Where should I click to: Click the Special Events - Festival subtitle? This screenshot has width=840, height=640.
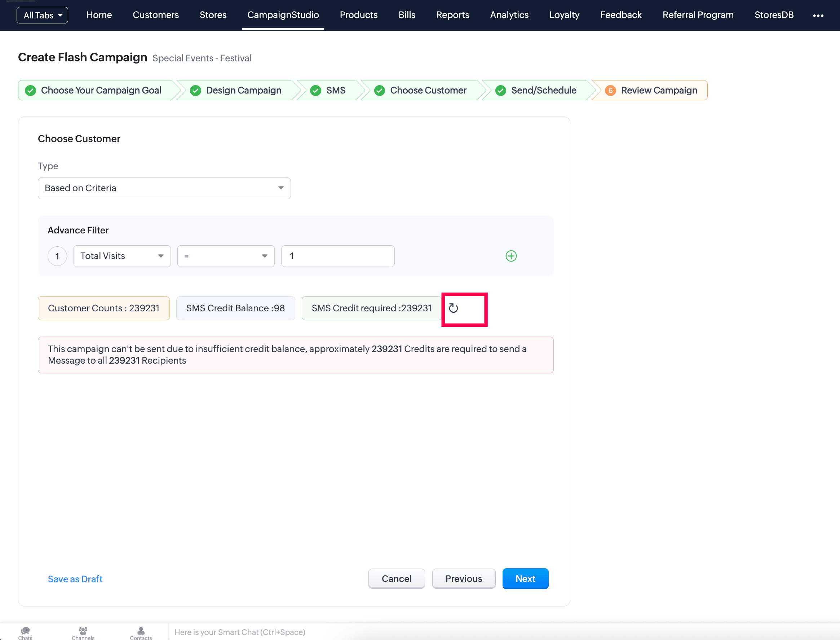[x=202, y=58]
